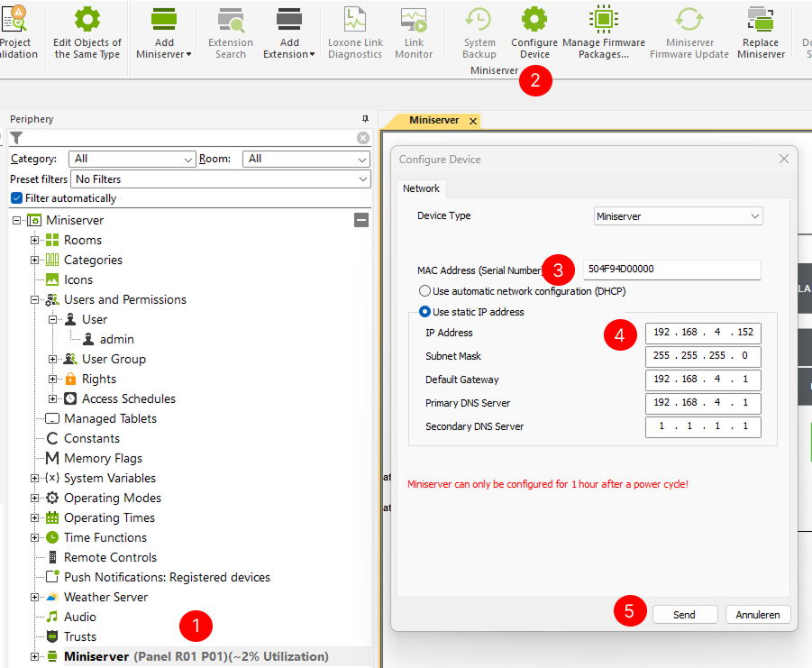812x668 pixels.
Task: Open the Device Type dropdown
Action: tap(678, 216)
